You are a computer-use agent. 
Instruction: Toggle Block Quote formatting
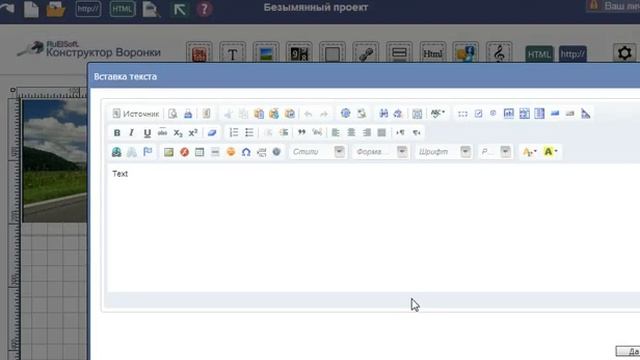(x=302, y=133)
